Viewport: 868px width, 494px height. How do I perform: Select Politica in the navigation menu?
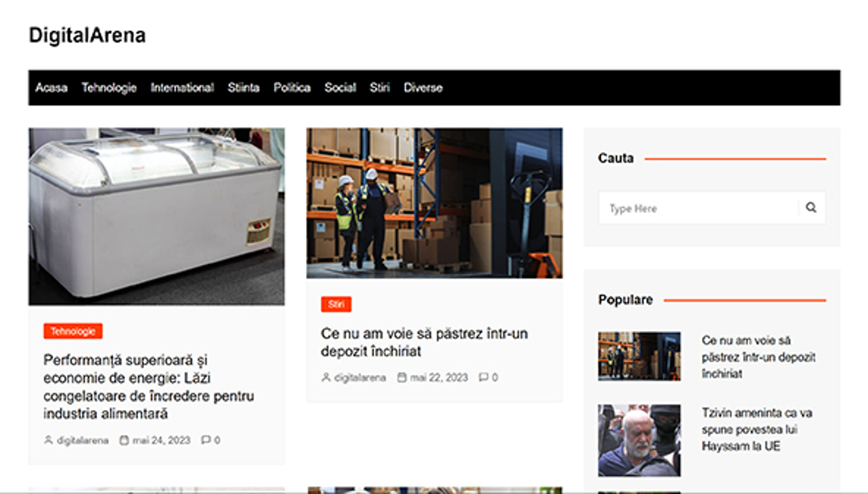[x=292, y=87]
